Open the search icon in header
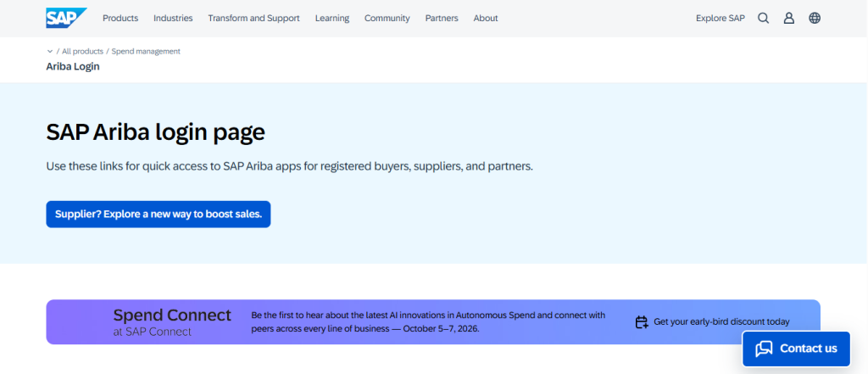 click(x=764, y=19)
